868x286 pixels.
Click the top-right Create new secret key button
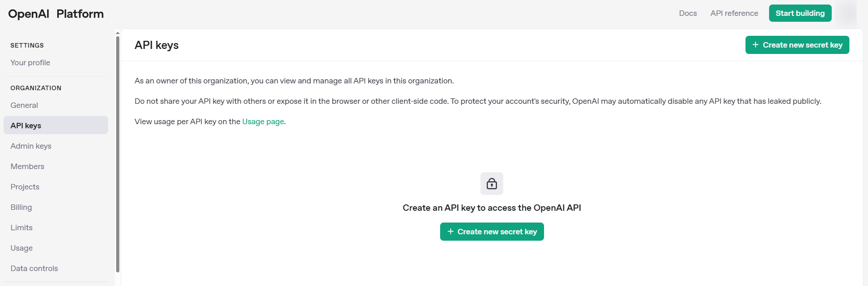pos(797,45)
